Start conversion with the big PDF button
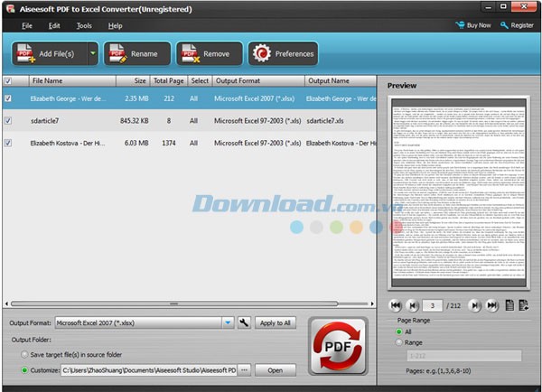This screenshot has width=542, height=392. 338,346
